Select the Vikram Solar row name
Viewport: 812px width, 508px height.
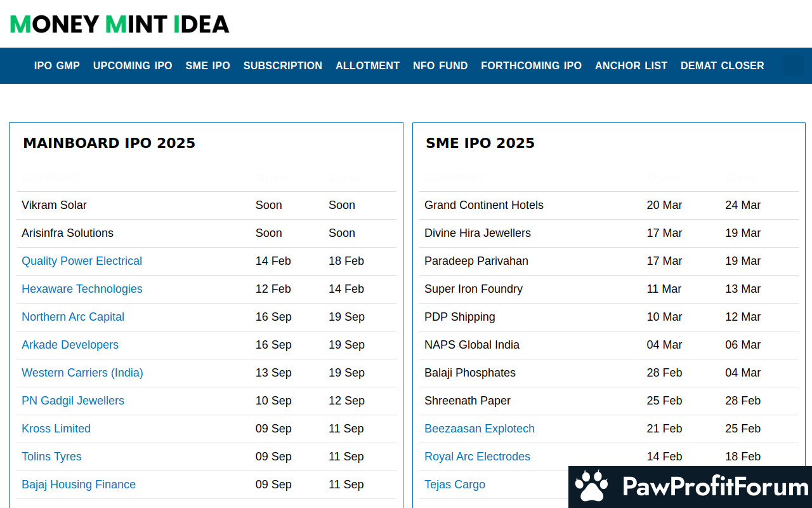[x=54, y=205]
